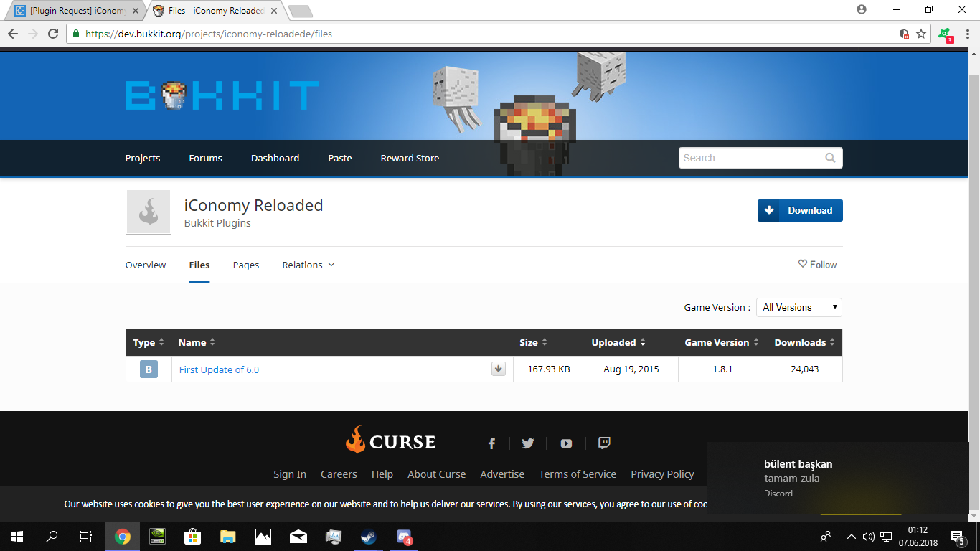Open Paste in the Bukkit navigation bar
The width and height of the screenshot is (980, 551).
pyautogui.click(x=340, y=158)
